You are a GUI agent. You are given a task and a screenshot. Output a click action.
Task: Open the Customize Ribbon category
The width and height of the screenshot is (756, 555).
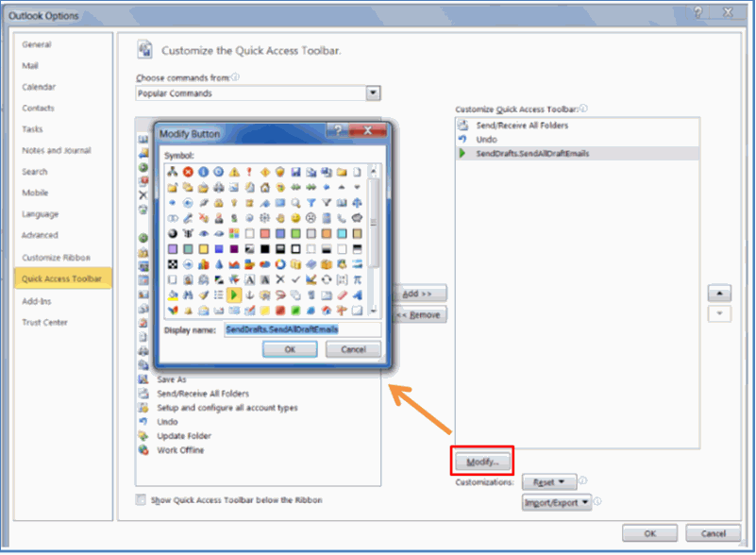[56, 257]
